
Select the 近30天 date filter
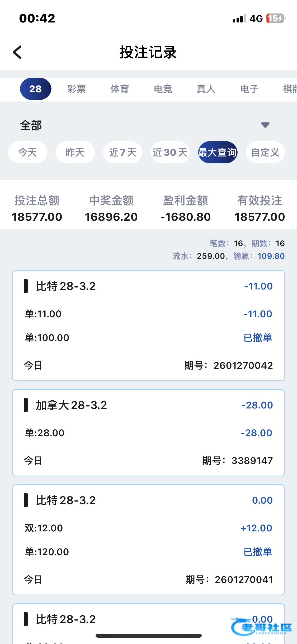point(170,152)
